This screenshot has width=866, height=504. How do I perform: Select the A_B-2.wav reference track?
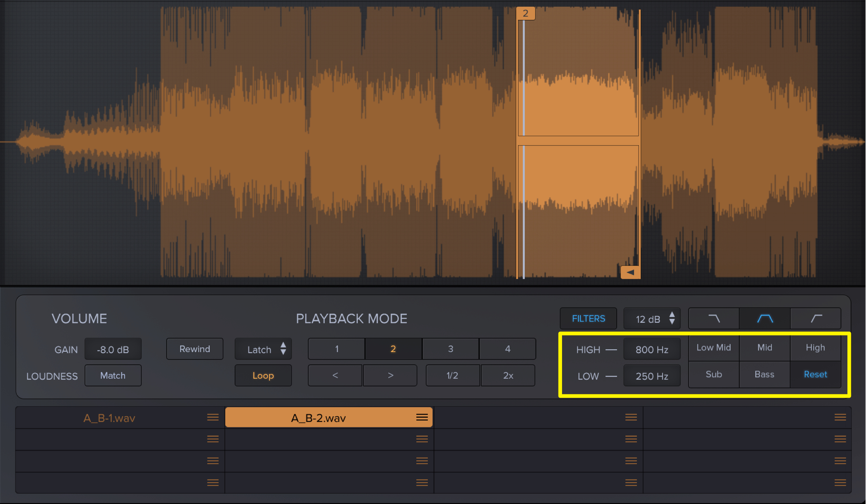click(329, 418)
